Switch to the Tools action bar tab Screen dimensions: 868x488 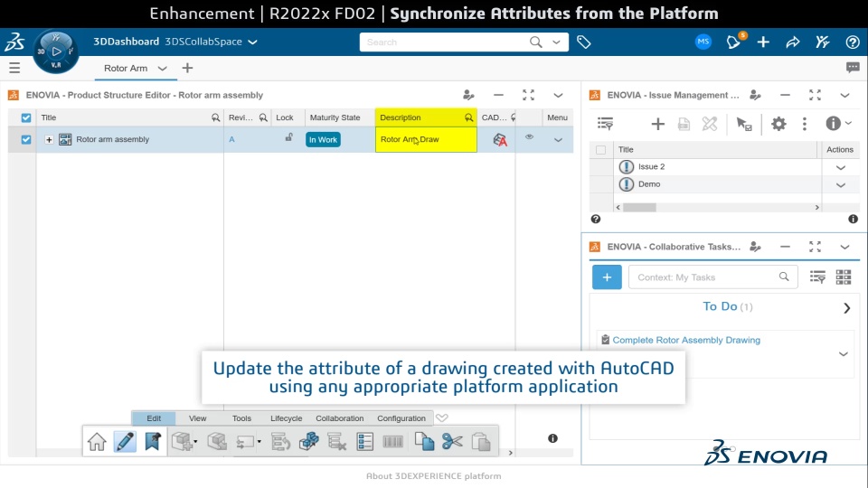coord(241,418)
